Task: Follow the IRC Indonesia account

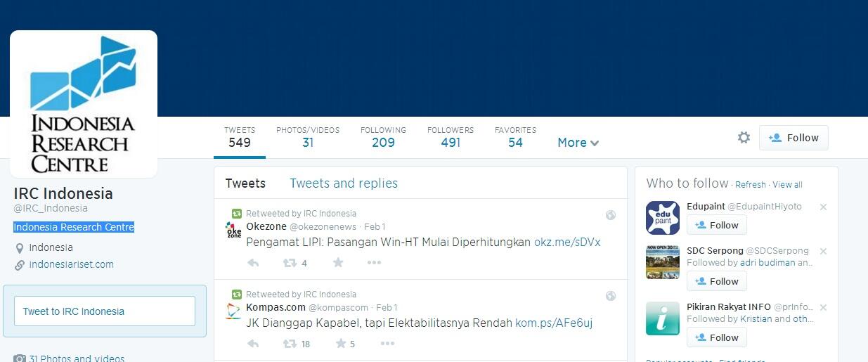Action: point(793,138)
